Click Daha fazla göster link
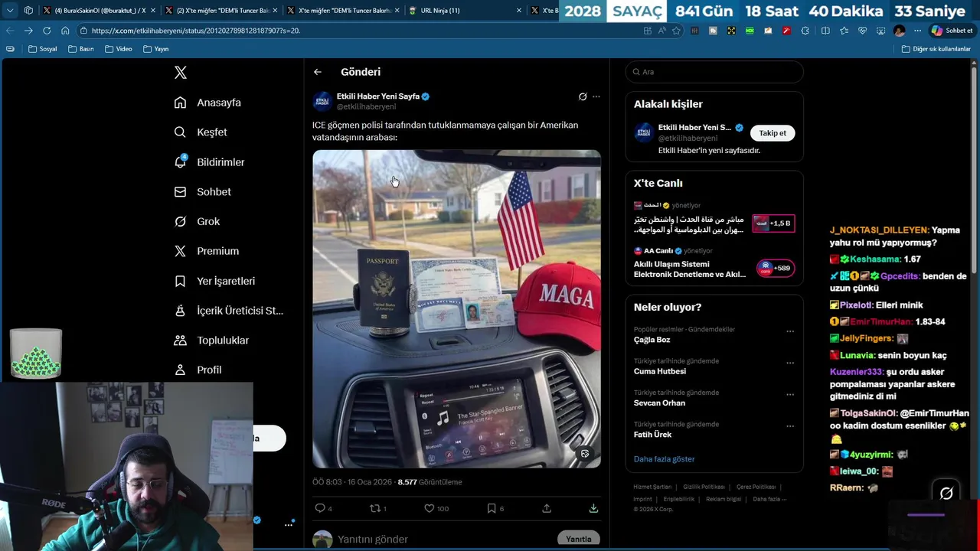This screenshot has height=551, width=980. (664, 459)
